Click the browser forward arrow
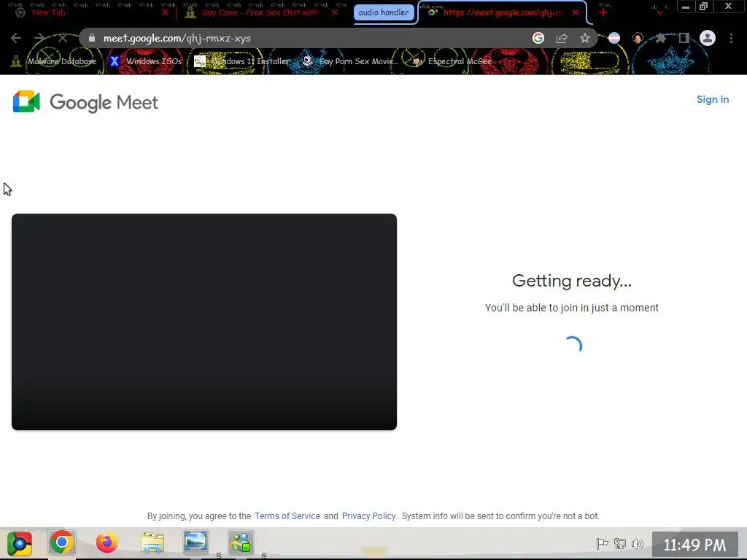Screen dimensions: 747x560 click(39, 38)
